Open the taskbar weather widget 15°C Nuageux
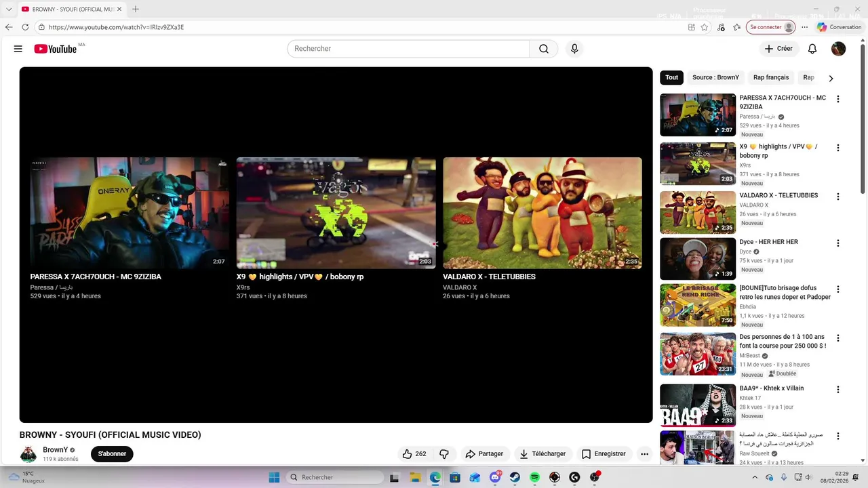This screenshot has width=868, height=488. 27,477
